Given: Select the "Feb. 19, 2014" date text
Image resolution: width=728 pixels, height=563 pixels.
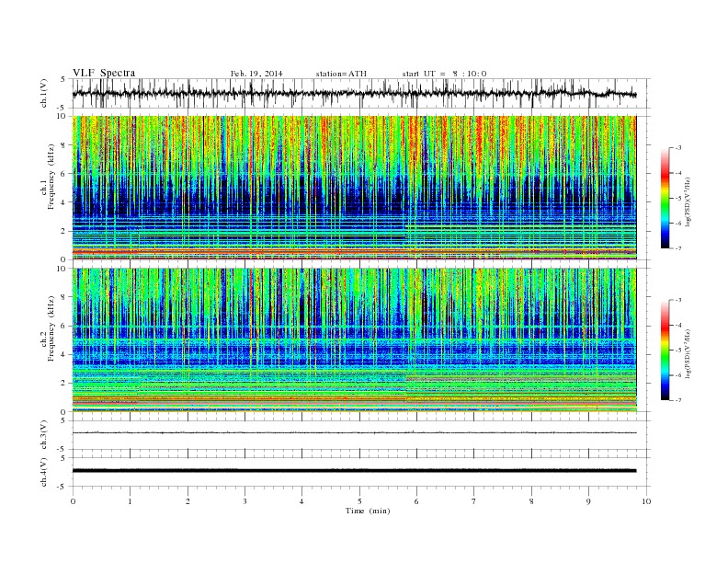Looking at the screenshot, I should pyautogui.click(x=256, y=74).
